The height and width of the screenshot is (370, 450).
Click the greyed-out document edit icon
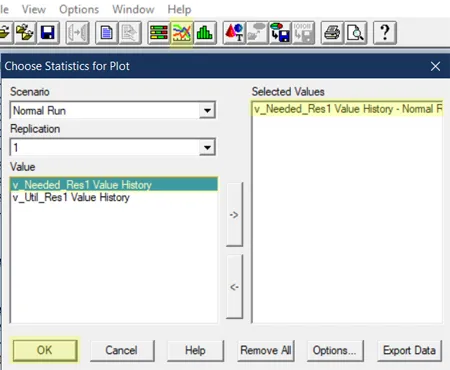(x=130, y=33)
